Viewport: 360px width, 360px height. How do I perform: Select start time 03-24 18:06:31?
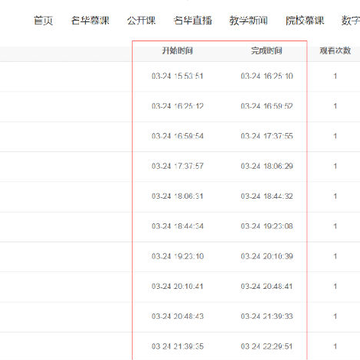pos(177,196)
